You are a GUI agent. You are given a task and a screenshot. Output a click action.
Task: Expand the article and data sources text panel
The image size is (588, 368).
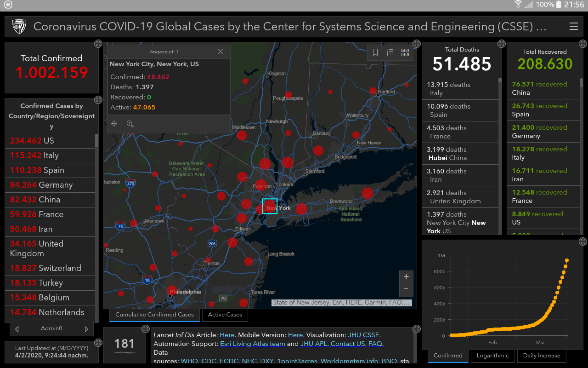(x=417, y=329)
